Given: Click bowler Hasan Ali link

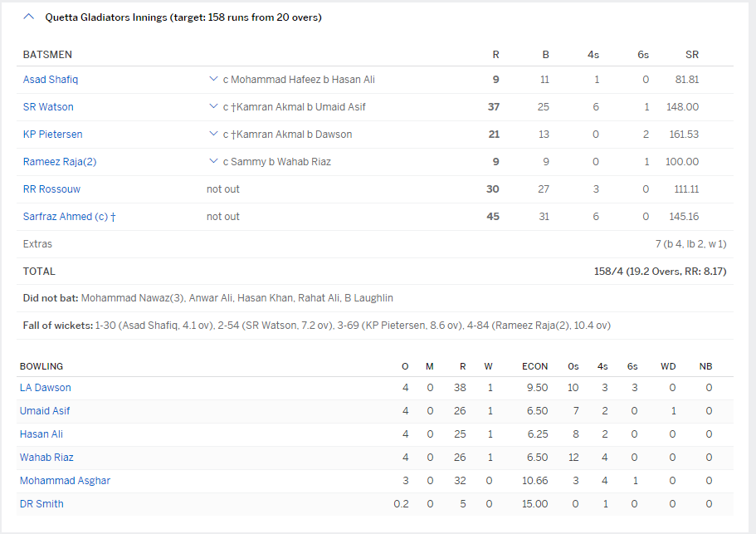Looking at the screenshot, I should 41,434.
